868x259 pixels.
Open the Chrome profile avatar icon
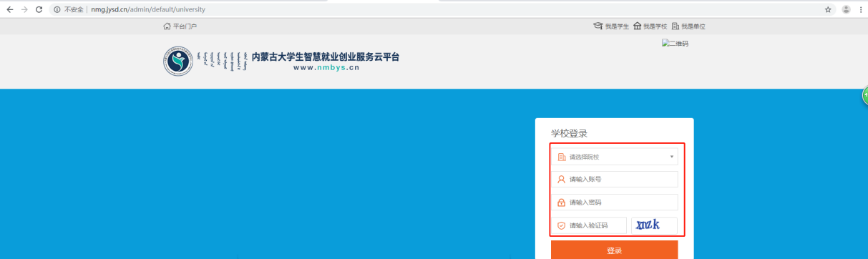[847, 9]
